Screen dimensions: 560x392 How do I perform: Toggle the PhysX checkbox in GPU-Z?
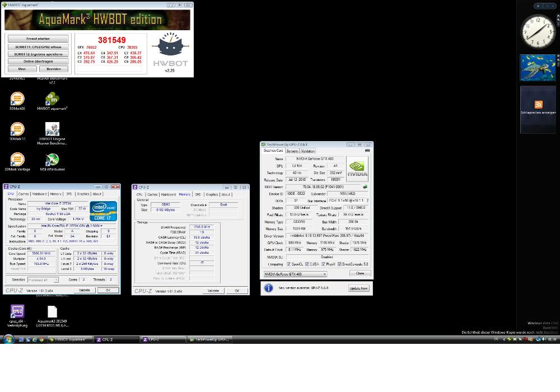tap(323, 264)
